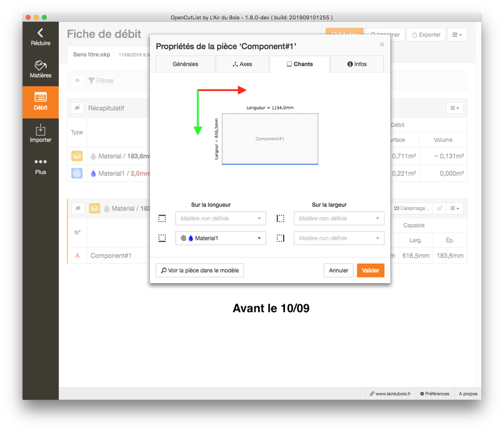
Task: Click the top longueur edge icon
Action: (x=162, y=219)
